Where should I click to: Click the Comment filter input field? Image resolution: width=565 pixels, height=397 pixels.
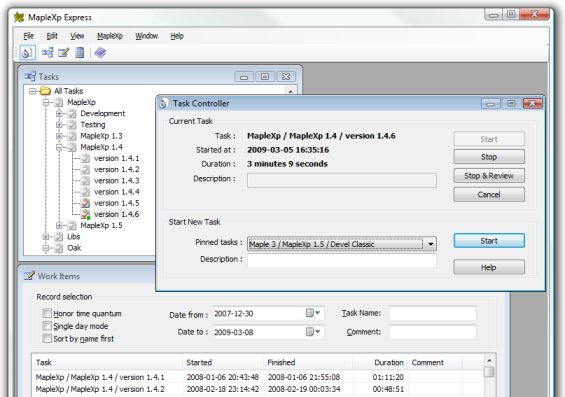[432, 332]
